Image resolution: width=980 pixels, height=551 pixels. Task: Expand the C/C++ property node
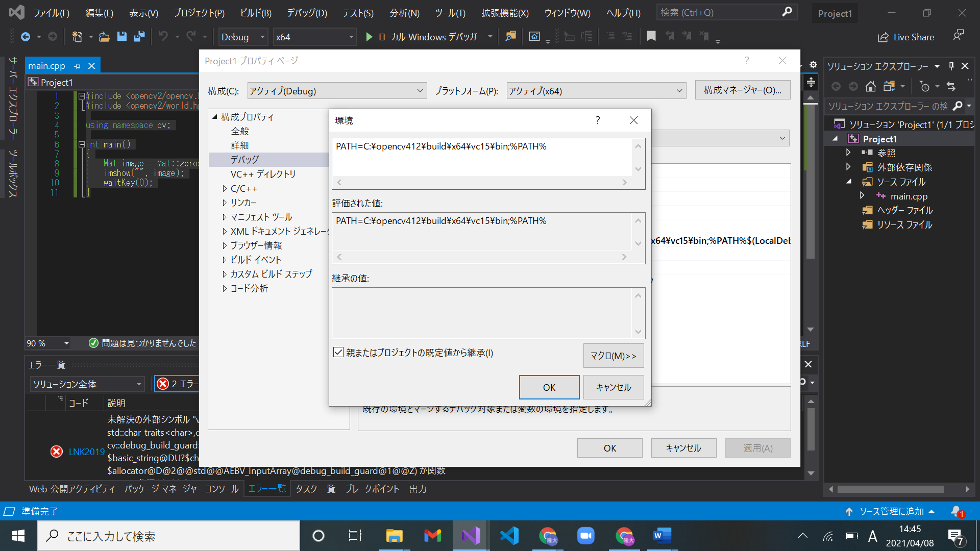tap(225, 189)
